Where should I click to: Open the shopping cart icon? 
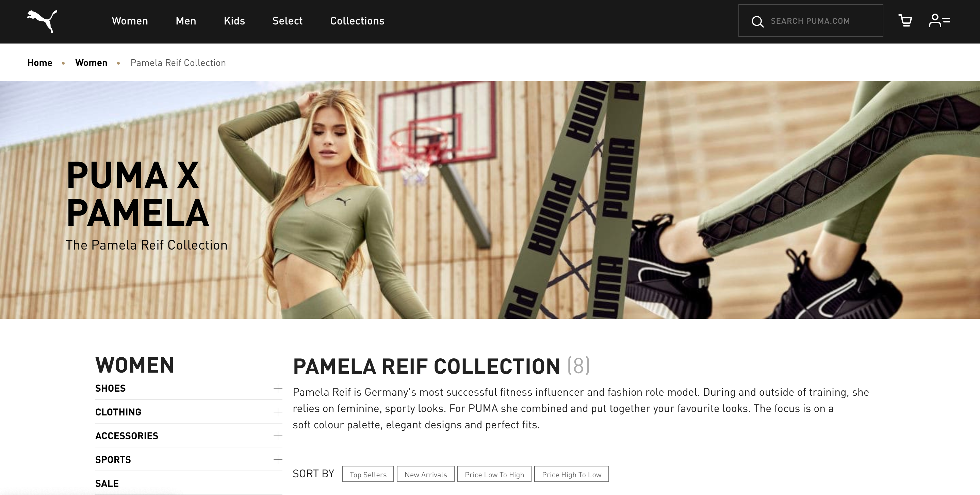click(905, 20)
